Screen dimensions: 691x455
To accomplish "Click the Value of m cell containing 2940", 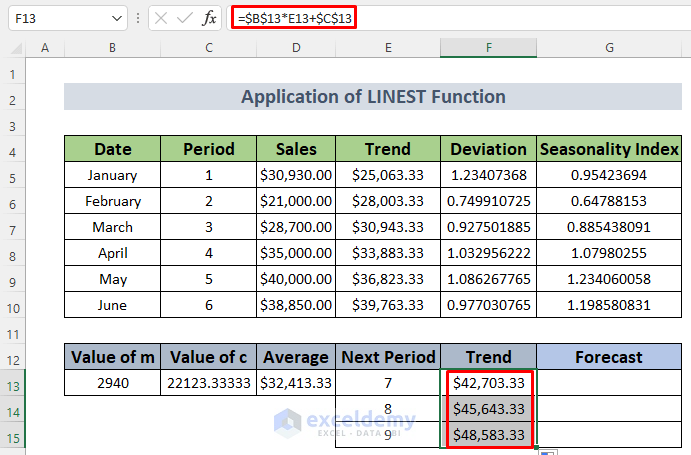I will [x=112, y=383].
